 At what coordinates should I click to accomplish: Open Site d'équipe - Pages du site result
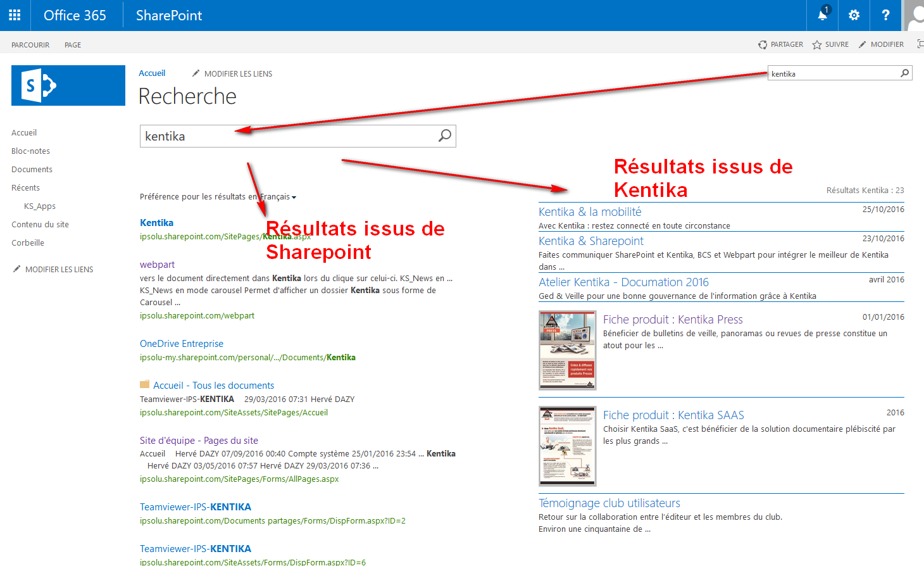click(199, 441)
